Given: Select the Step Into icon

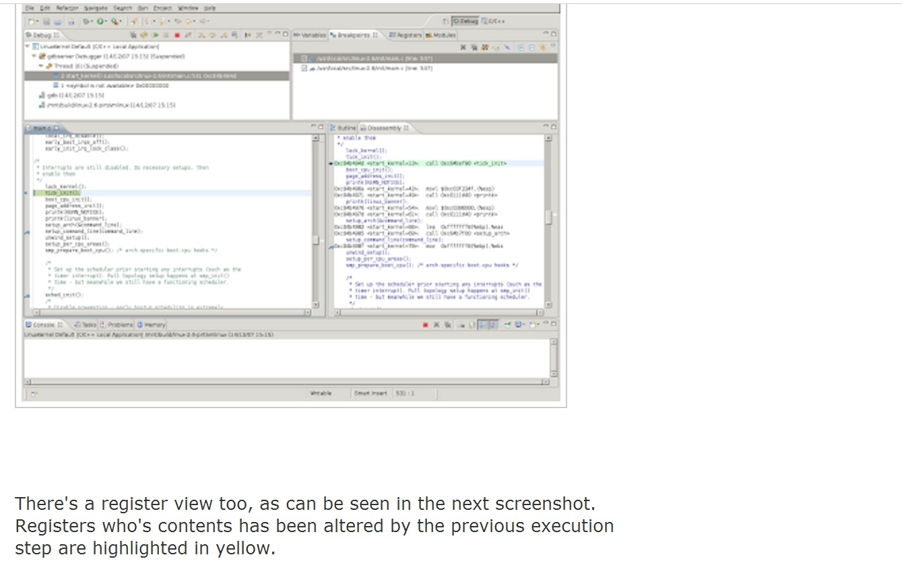Looking at the screenshot, I should point(201,34).
